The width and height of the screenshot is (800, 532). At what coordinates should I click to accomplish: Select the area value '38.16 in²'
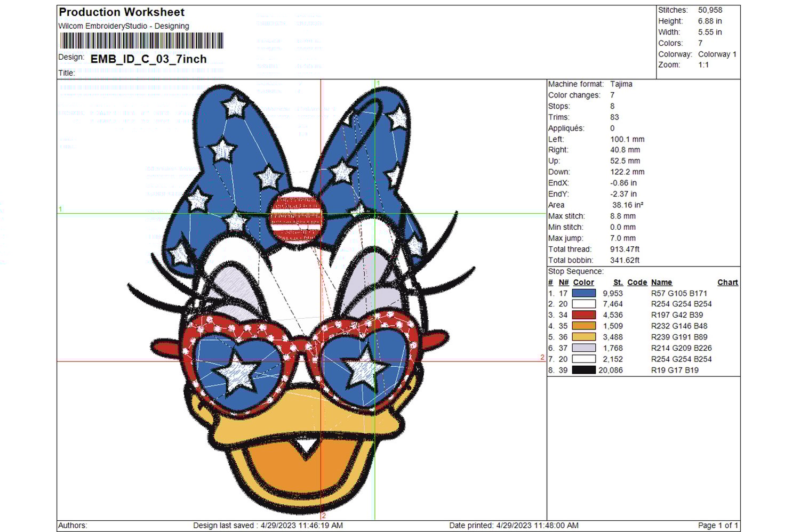click(628, 205)
